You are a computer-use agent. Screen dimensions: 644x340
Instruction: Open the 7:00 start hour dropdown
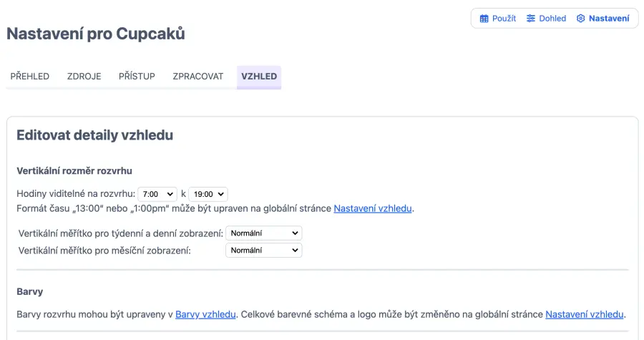click(x=157, y=194)
